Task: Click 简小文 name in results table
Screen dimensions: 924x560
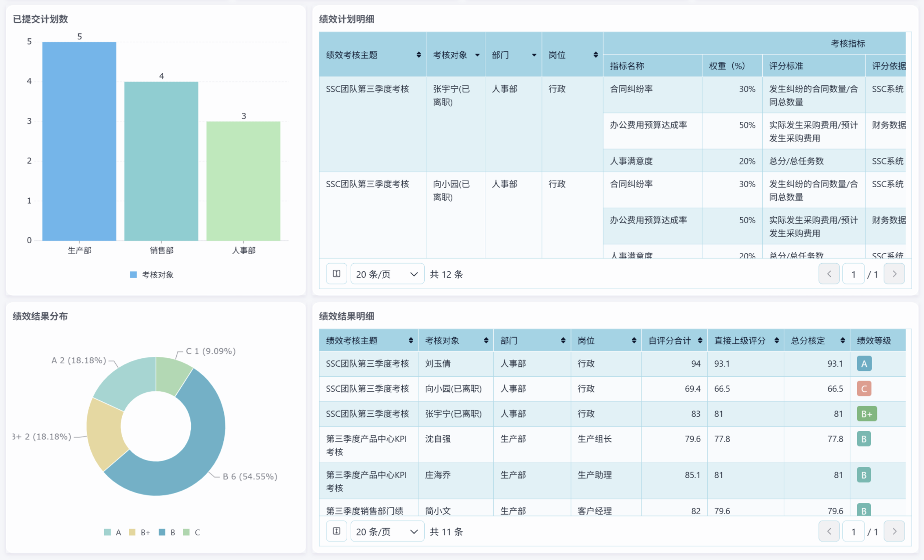Action: coord(438,511)
